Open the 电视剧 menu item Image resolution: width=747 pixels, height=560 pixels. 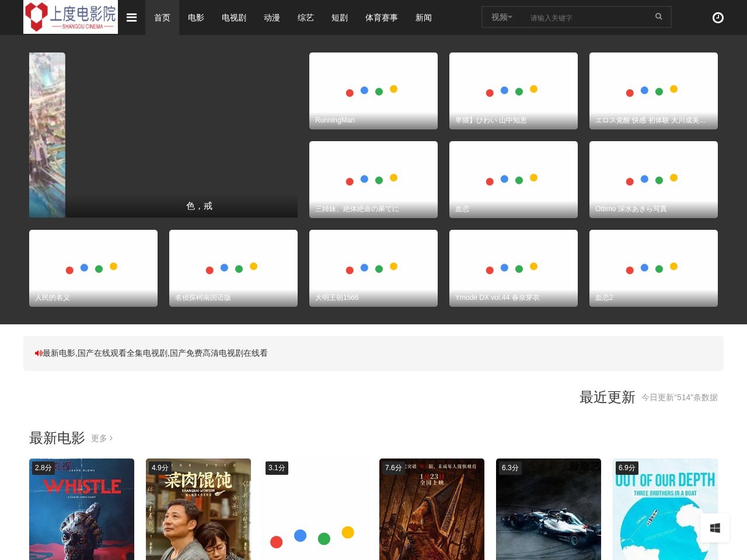(234, 17)
